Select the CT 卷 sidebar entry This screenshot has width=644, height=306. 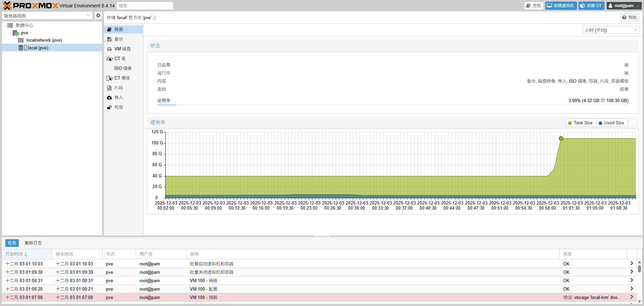119,58
